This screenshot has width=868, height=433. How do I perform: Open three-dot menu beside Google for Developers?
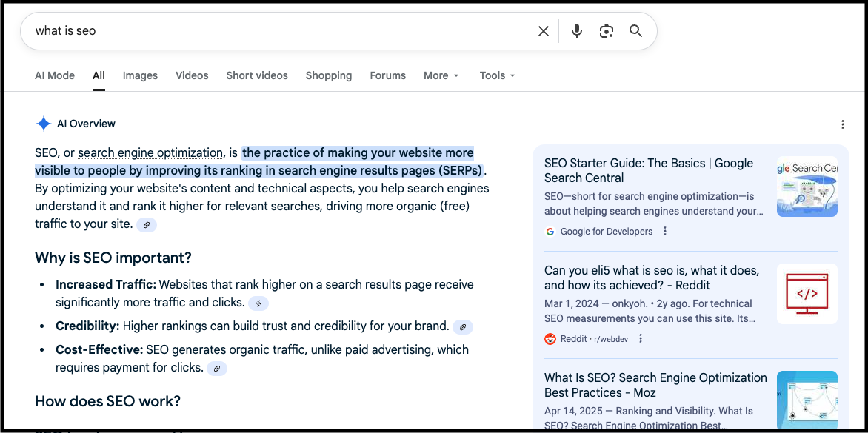[665, 232]
